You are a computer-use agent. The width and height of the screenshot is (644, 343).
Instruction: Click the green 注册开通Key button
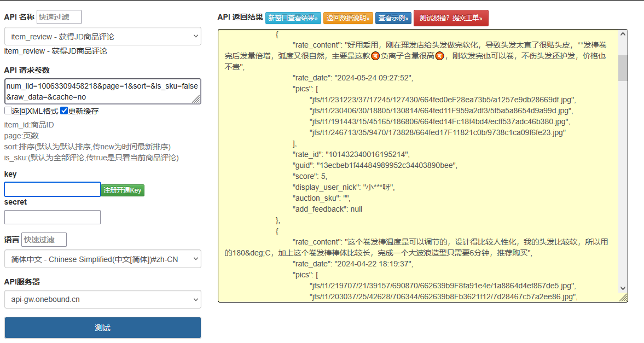(x=123, y=190)
